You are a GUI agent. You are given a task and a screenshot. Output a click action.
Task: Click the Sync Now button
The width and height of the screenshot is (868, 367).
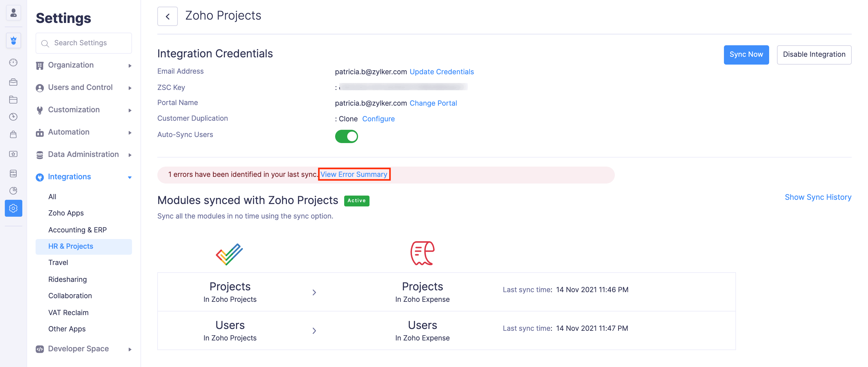746,55
